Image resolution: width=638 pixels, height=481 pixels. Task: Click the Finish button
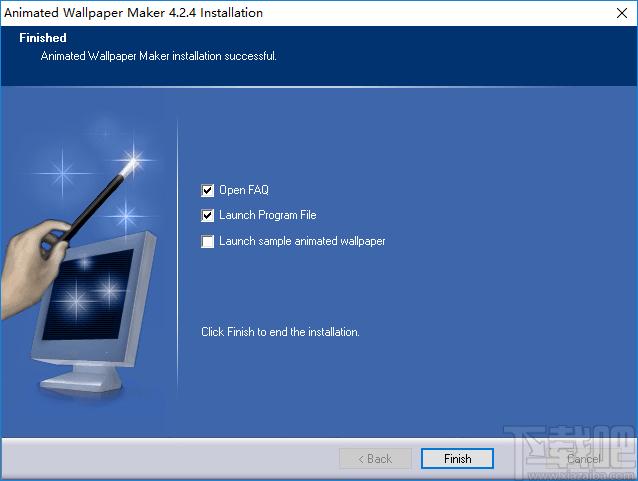(457, 459)
